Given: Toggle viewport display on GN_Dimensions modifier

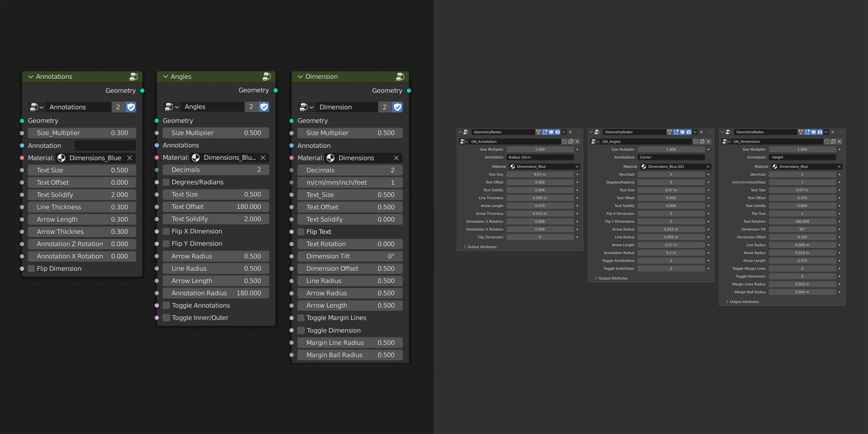Looking at the screenshot, I should (x=813, y=132).
